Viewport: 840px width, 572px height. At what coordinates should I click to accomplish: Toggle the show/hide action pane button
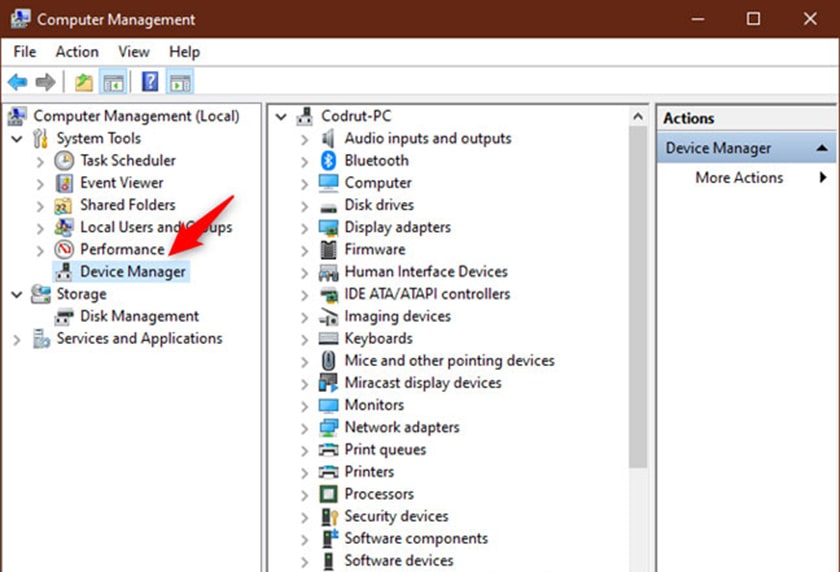pyautogui.click(x=181, y=82)
